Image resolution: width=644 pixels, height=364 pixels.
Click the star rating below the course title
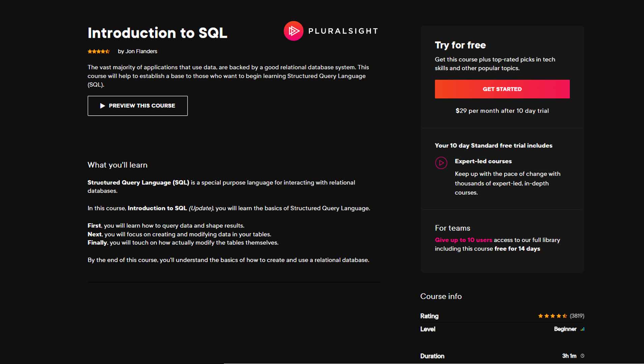click(x=98, y=52)
